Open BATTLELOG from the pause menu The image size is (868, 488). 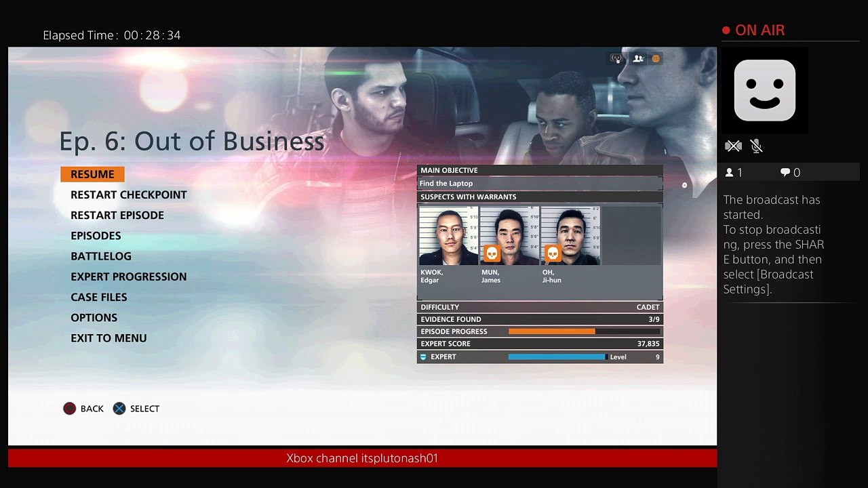[x=101, y=256]
